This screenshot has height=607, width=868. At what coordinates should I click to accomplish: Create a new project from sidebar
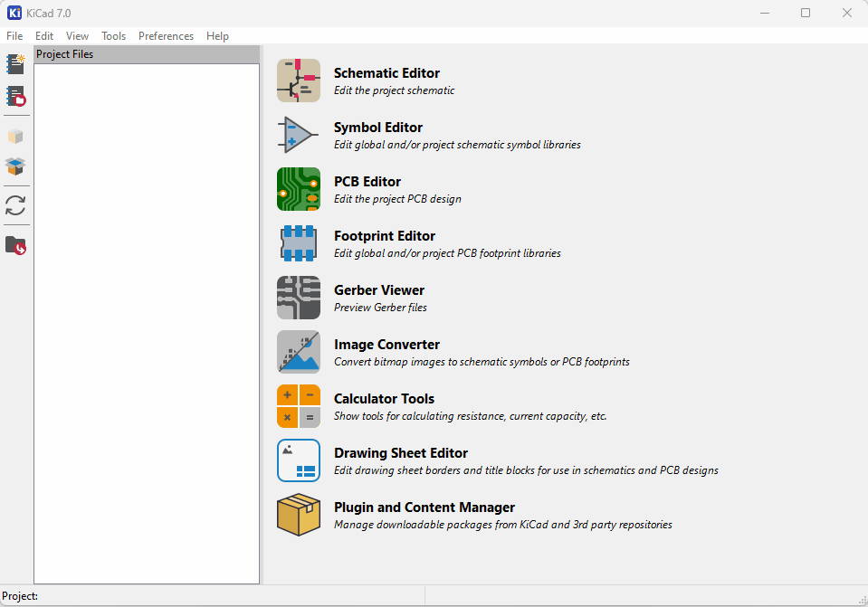(15, 64)
